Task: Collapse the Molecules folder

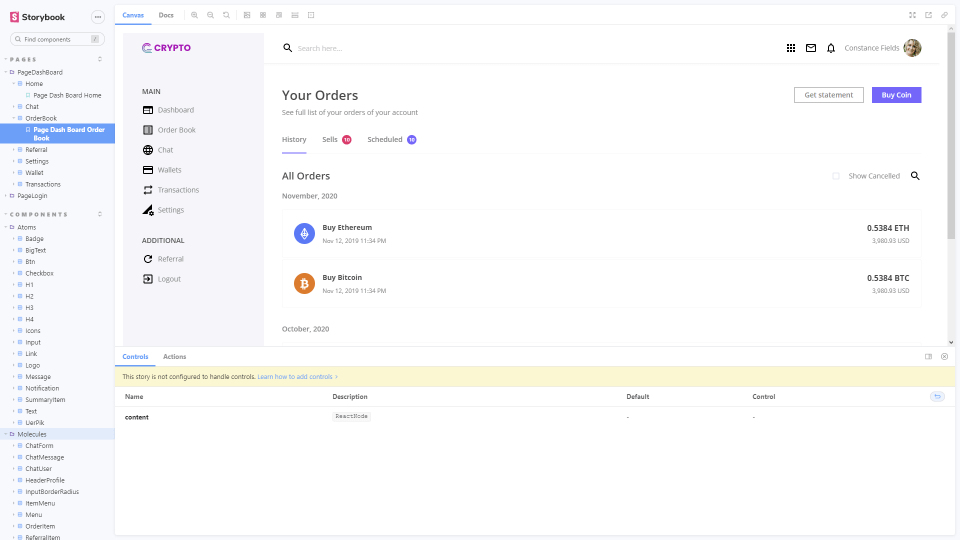Action: 32,434
